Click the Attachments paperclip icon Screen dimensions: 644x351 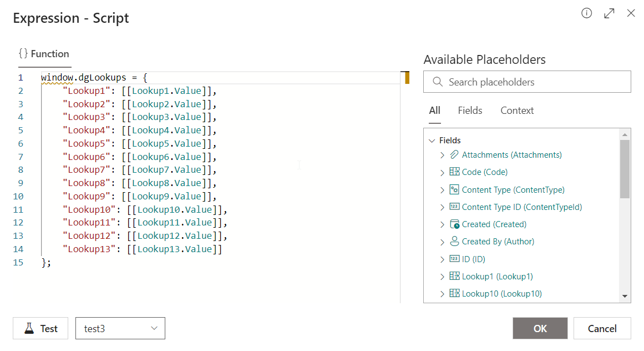click(x=454, y=155)
